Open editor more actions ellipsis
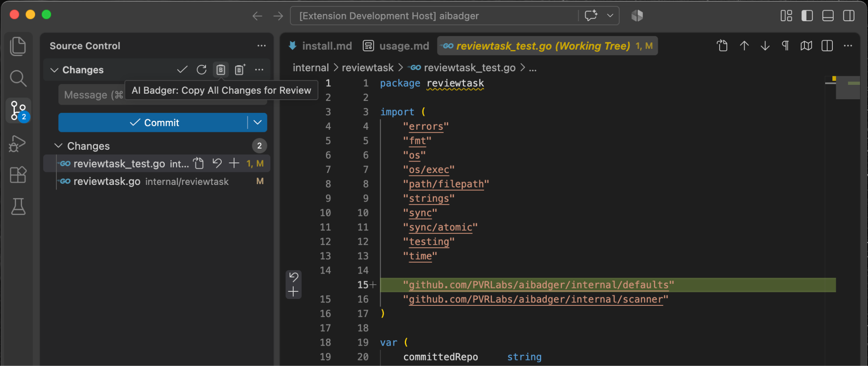Image resolution: width=868 pixels, height=366 pixels. pos(848,45)
